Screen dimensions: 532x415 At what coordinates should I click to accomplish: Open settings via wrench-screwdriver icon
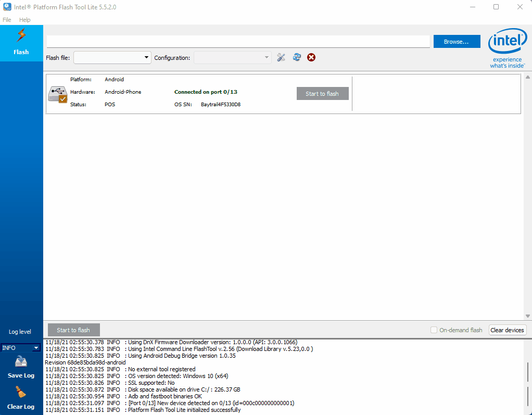click(281, 57)
